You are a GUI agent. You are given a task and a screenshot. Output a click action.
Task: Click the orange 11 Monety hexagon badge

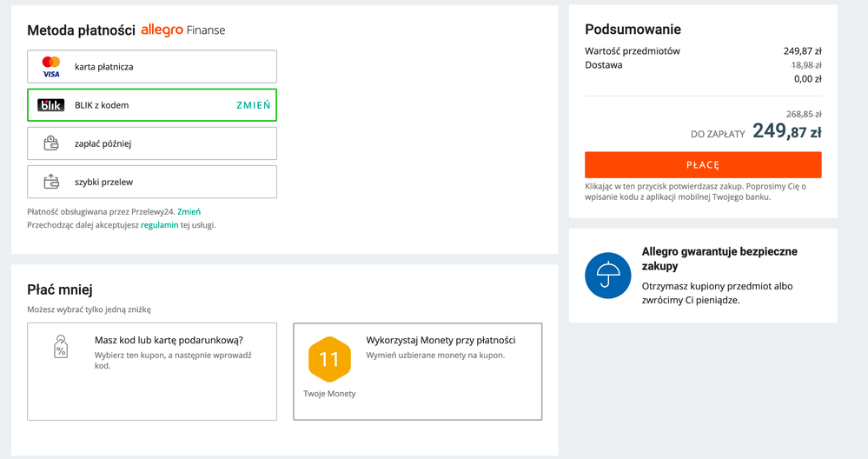click(329, 359)
